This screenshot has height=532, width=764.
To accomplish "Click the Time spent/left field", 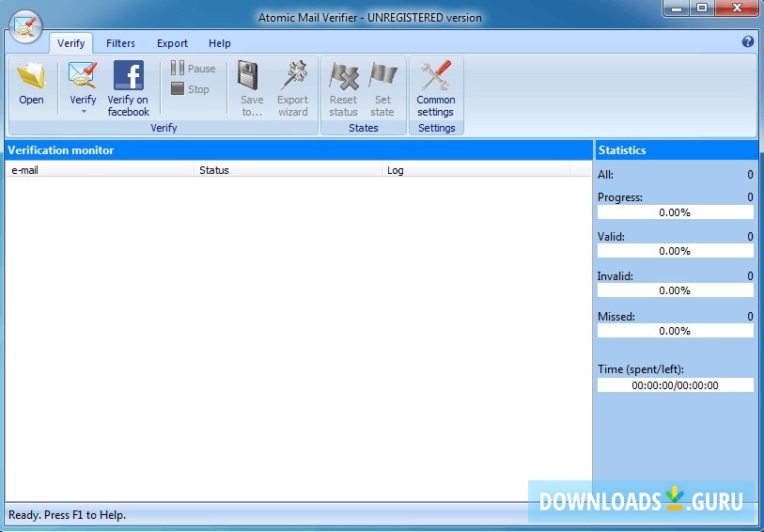I will (x=675, y=385).
